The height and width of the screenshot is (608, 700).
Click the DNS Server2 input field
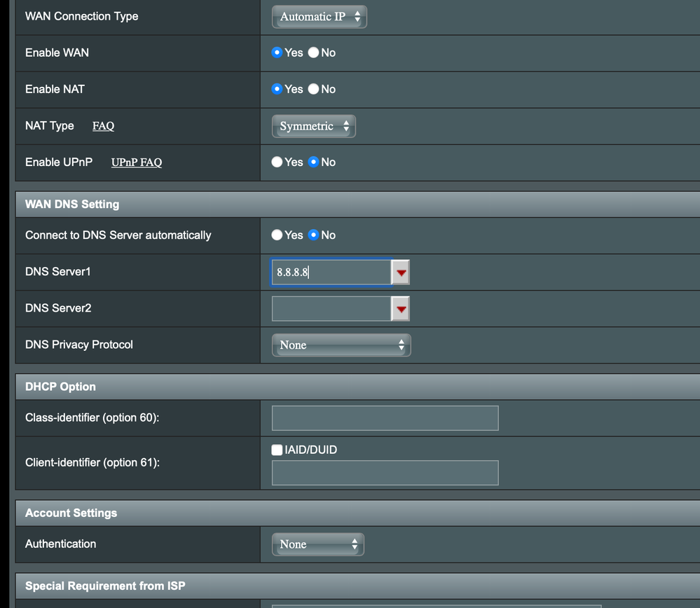click(331, 309)
